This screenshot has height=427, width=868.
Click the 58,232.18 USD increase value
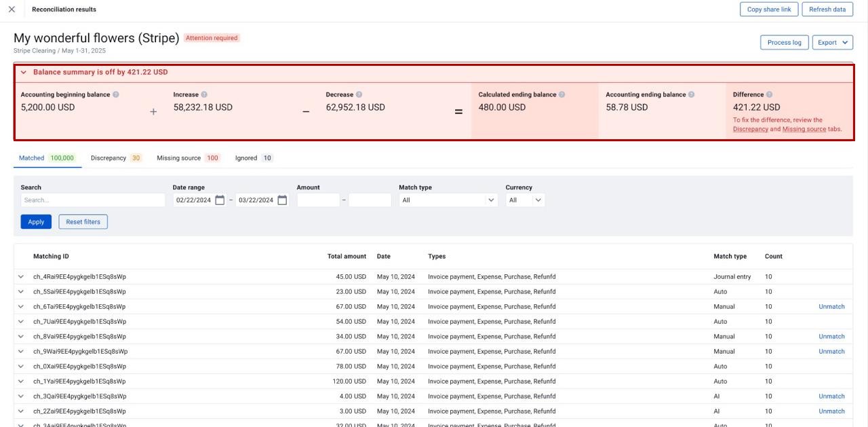[x=203, y=107]
